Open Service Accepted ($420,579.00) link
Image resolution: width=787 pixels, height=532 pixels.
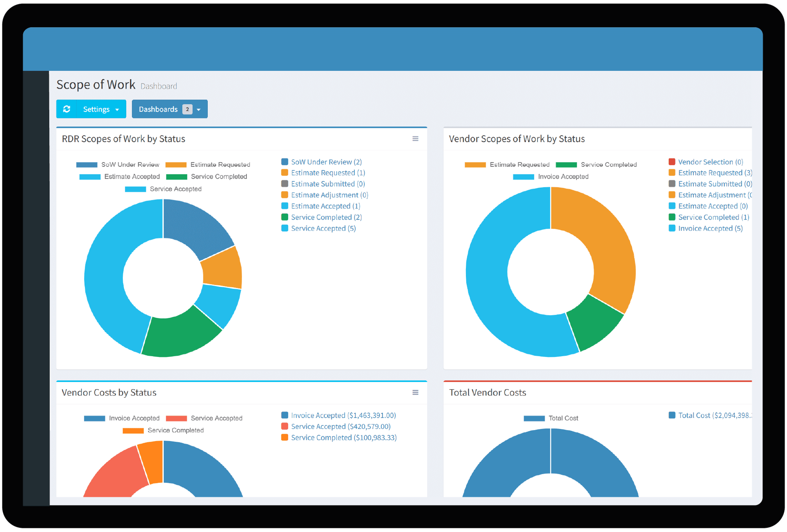pyautogui.click(x=341, y=427)
